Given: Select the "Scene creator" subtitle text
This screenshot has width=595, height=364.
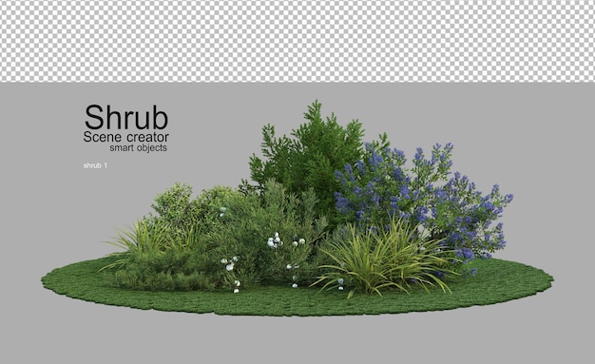Looking at the screenshot, I should 126,137.
